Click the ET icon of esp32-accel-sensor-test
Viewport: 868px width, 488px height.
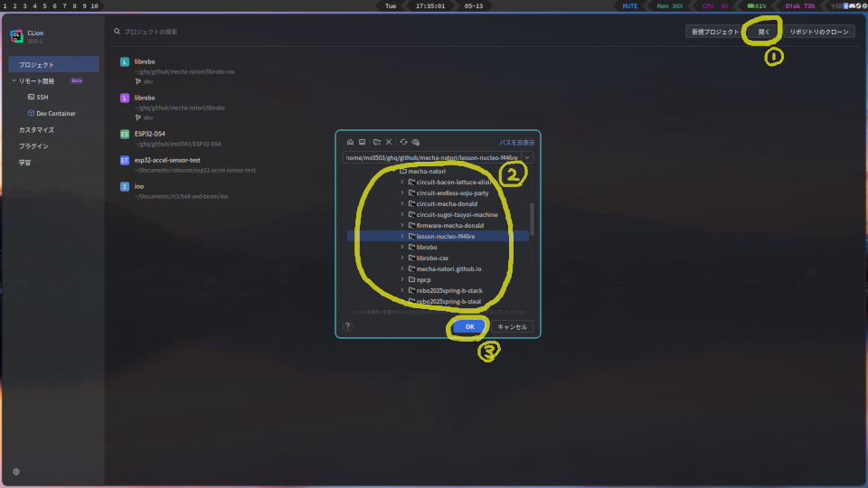point(125,161)
